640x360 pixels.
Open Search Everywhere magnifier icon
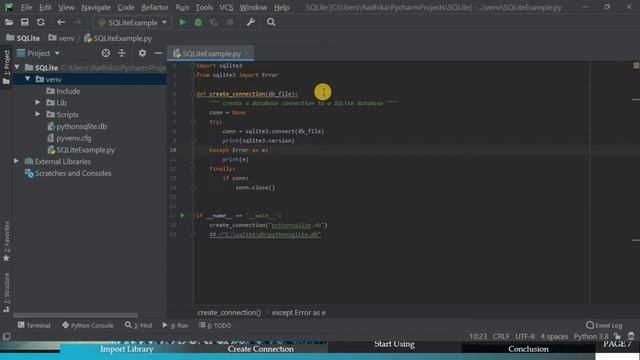click(x=271, y=22)
